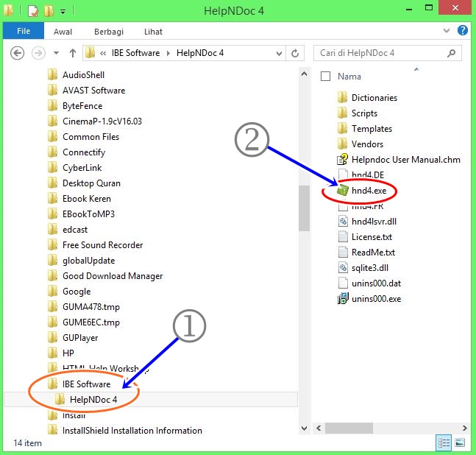The width and height of the screenshot is (476, 455).
Task: Open the hnd4.exe application file
Action: pos(361,191)
